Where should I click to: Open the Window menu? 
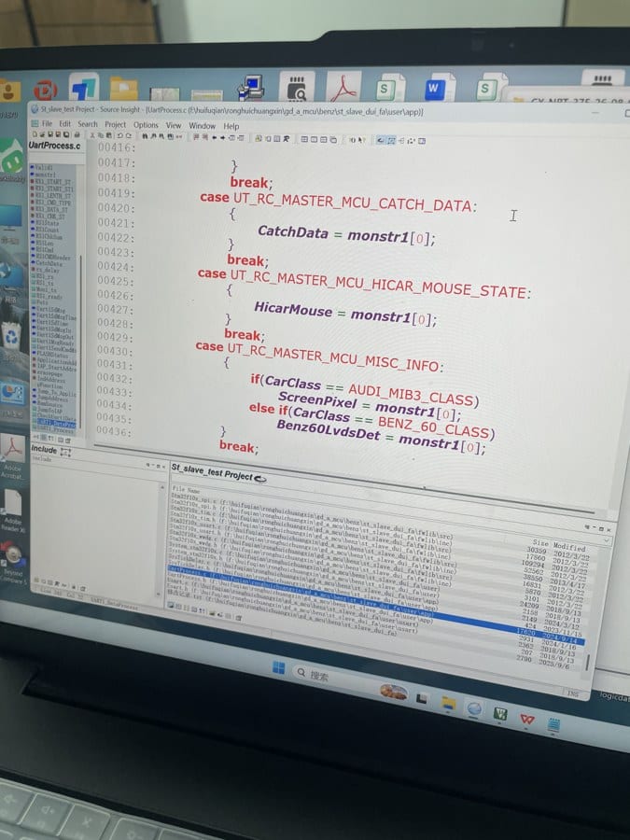tap(202, 126)
